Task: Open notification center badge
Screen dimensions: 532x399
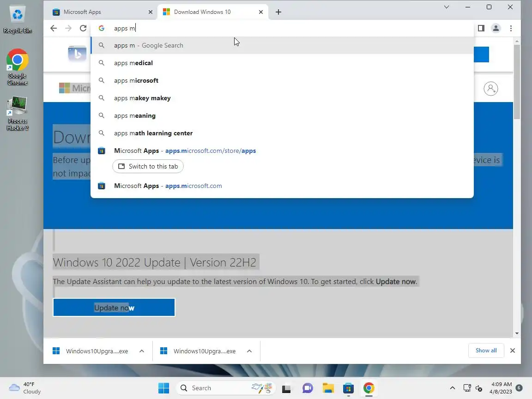Action: pyautogui.click(x=519, y=387)
